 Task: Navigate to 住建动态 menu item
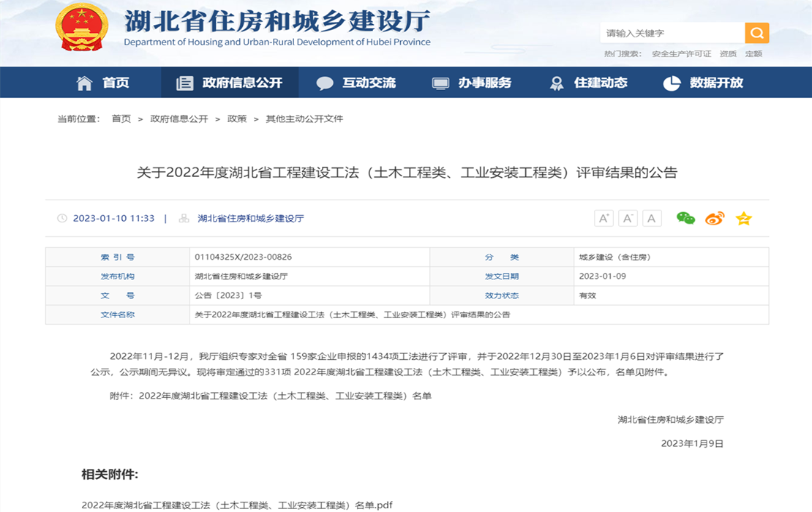(589, 83)
